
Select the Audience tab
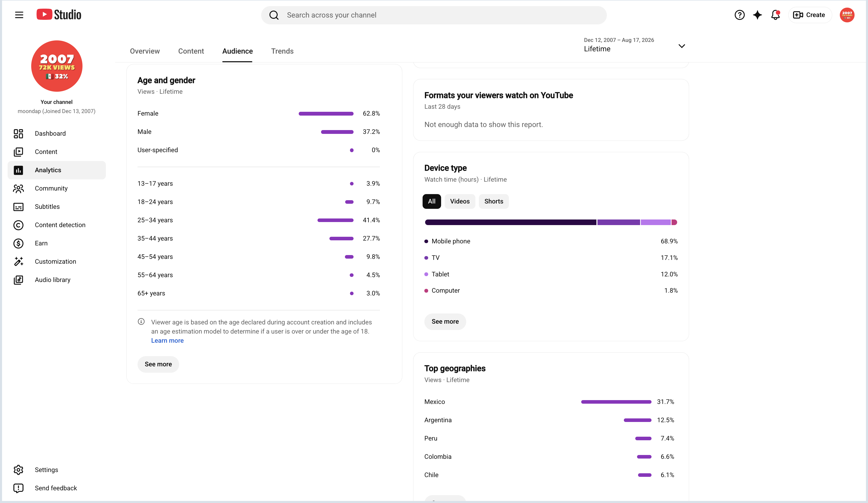237,51
